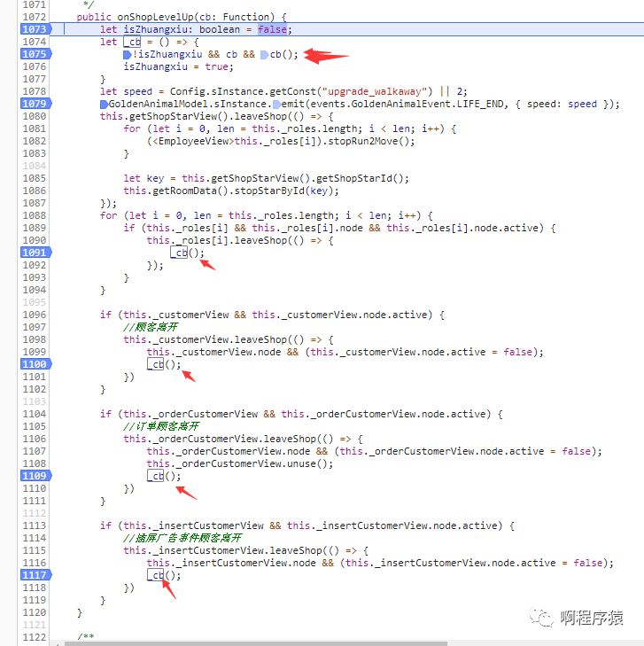
Task: Remove the breakpoint on line 1091
Action: 35,253
